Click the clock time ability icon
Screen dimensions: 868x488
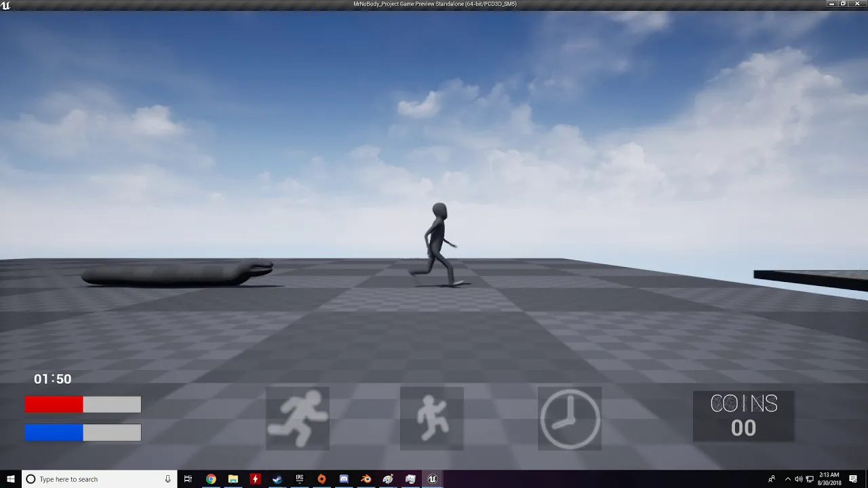(570, 418)
